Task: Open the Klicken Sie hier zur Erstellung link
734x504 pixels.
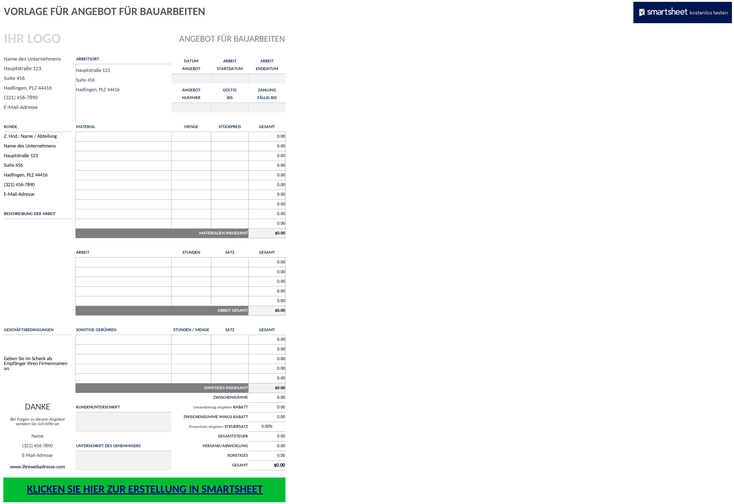Action: (144, 489)
